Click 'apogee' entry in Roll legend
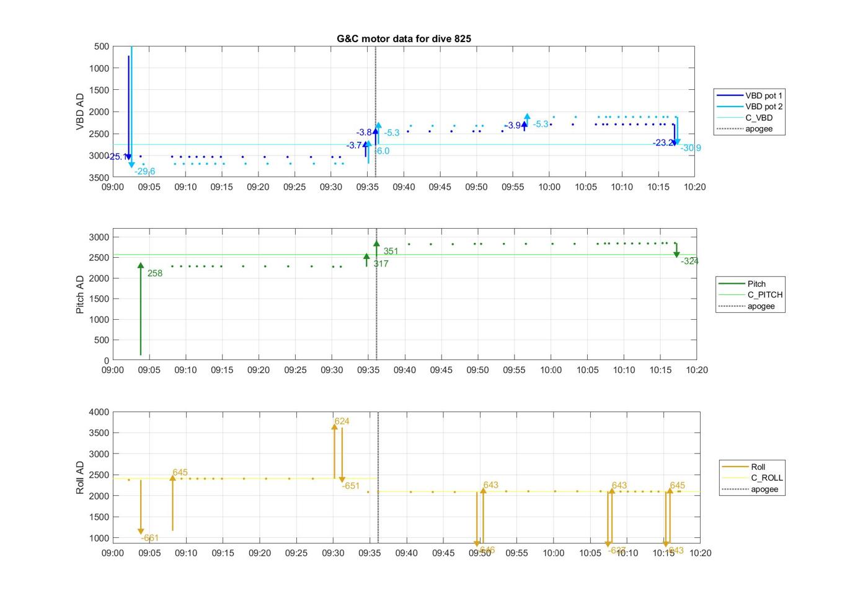868x611 pixels. click(x=750, y=489)
